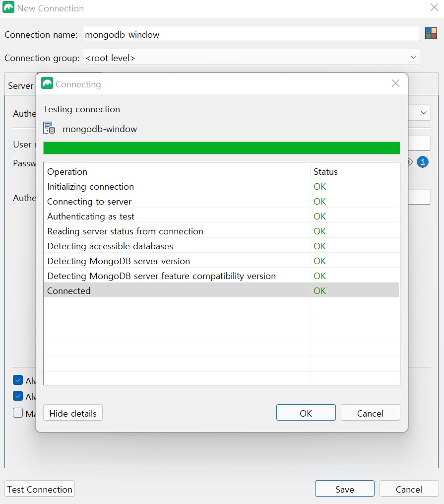
Task: Click Hide details button
Action: tap(73, 413)
